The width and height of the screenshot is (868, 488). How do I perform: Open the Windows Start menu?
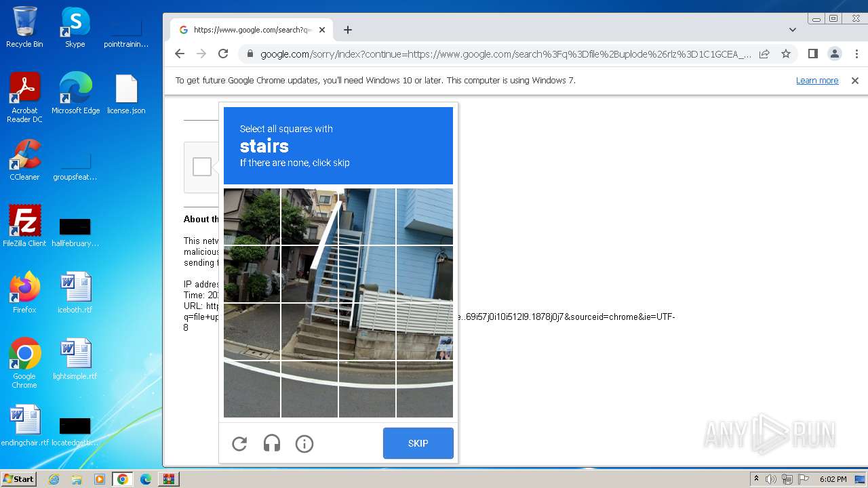18,479
